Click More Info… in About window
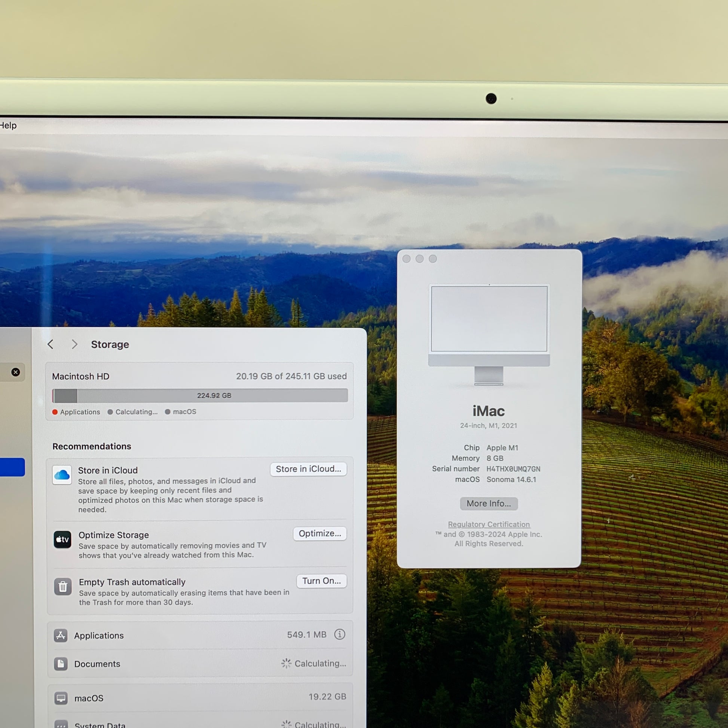 point(488,504)
